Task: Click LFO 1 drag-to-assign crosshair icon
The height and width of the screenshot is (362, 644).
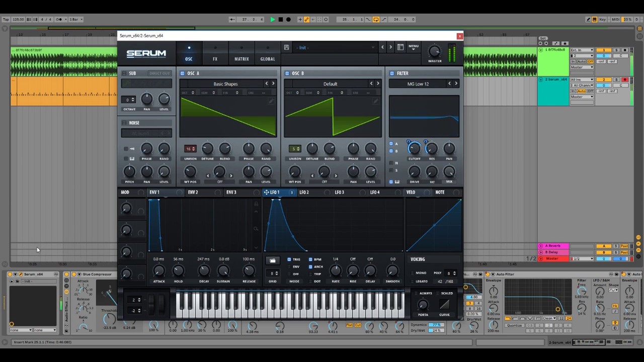Action: pos(266,192)
